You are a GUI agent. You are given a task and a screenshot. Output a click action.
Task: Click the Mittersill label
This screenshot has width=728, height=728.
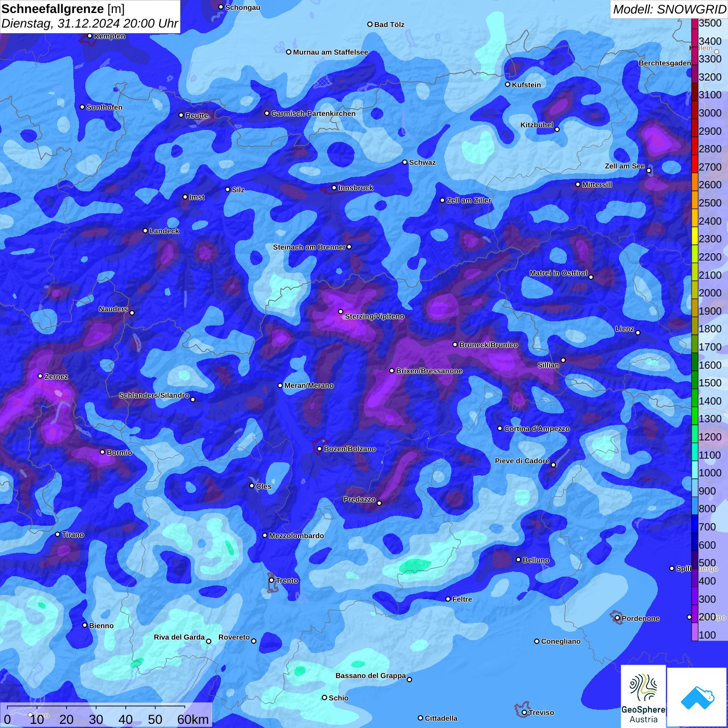tap(597, 185)
